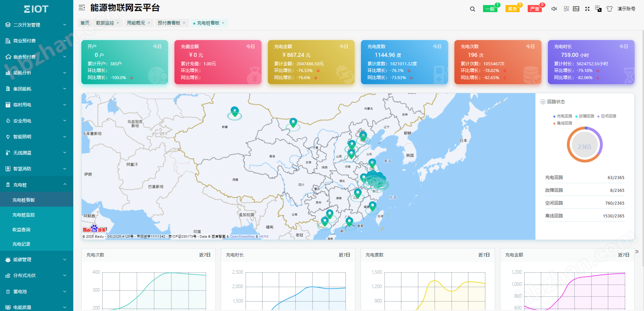
Task: Collapse the 充电桩 menu chevron
Action: point(65,184)
